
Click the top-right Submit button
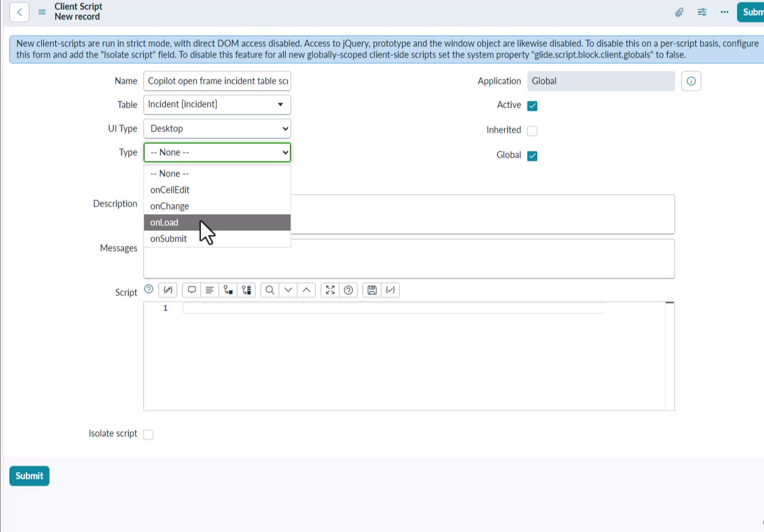[x=750, y=12]
